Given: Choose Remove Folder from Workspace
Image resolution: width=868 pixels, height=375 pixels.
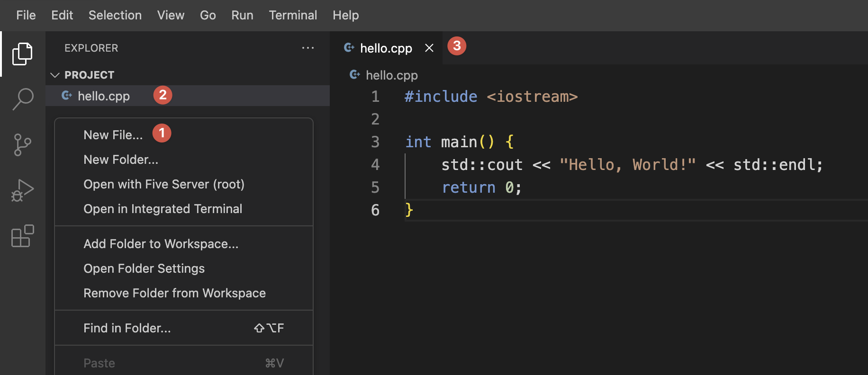Looking at the screenshot, I should (174, 293).
